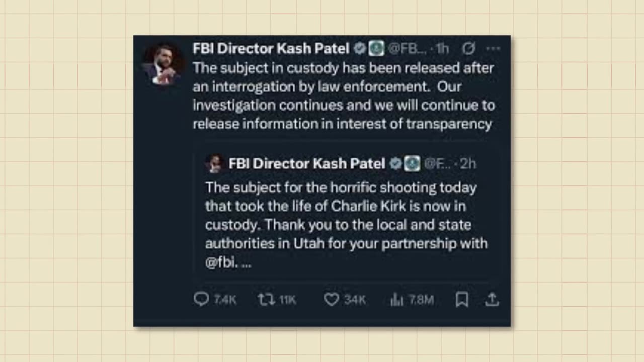Share the tweet via upload arrow icon
This screenshot has height=362, width=644.
[492, 300]
